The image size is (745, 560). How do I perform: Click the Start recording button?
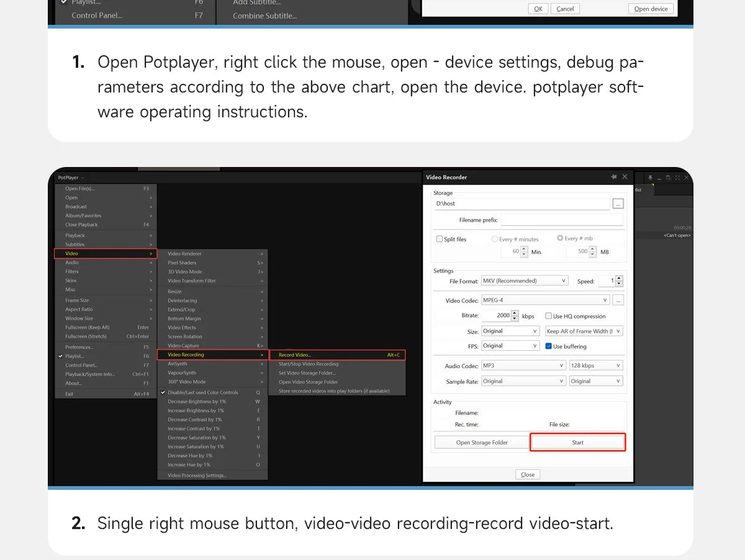pyautogui.click(x=577, y=442)
